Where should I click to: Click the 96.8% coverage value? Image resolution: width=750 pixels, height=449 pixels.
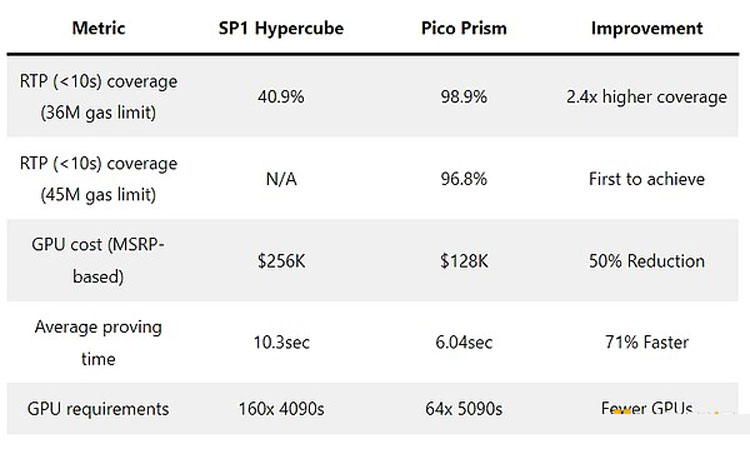[463, 180]
